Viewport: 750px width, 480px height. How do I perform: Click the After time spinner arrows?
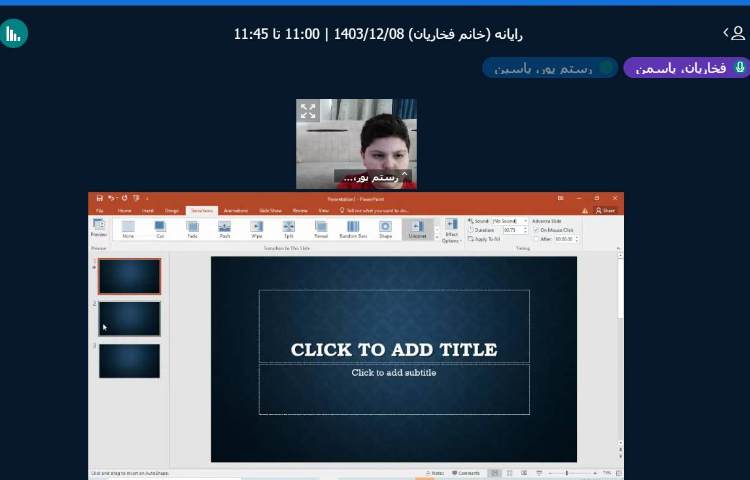[576, 239]
